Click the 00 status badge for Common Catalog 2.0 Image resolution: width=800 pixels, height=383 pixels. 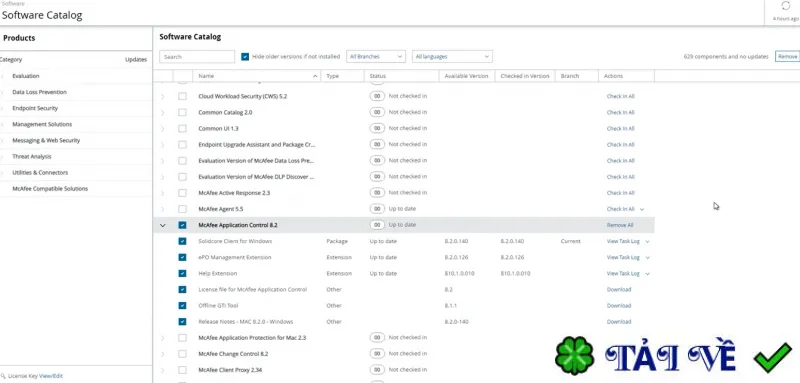pyautogui.click(x=377, y=112)
